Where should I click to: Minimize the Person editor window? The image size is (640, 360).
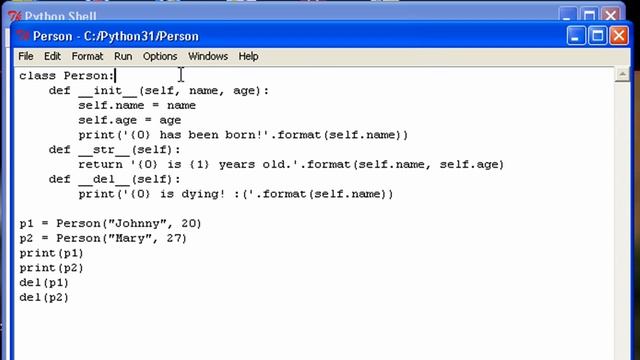click(x=576, y=36)
